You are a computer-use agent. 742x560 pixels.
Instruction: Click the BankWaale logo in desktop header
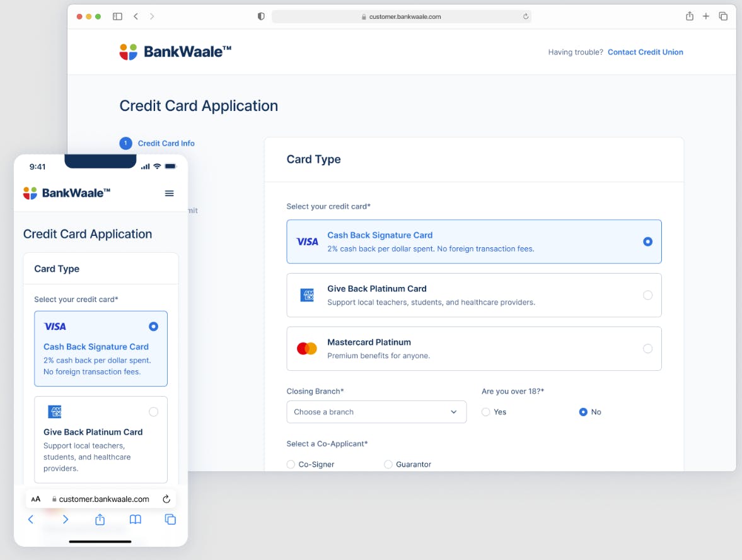175,52
